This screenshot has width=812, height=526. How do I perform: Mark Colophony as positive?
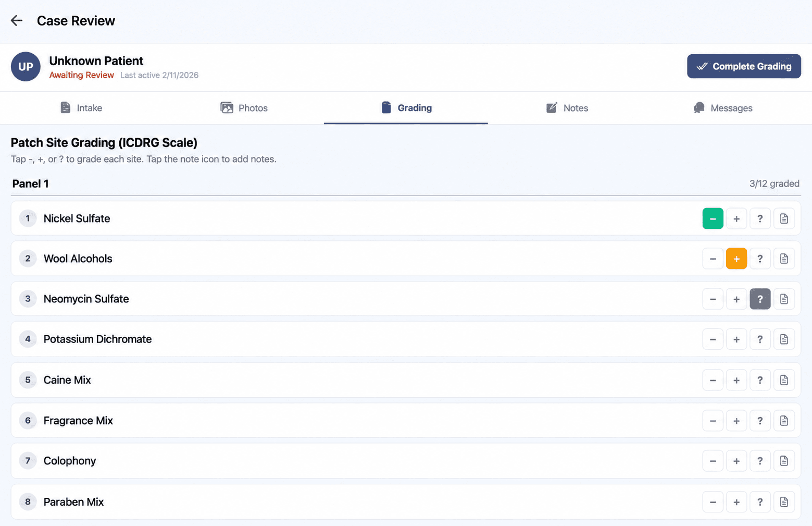[x=736, y=461]
